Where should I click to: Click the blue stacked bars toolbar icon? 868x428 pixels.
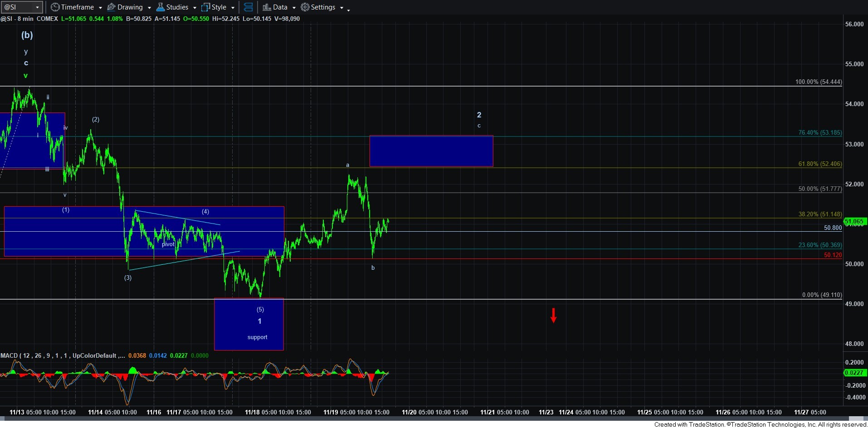[248, 7]
